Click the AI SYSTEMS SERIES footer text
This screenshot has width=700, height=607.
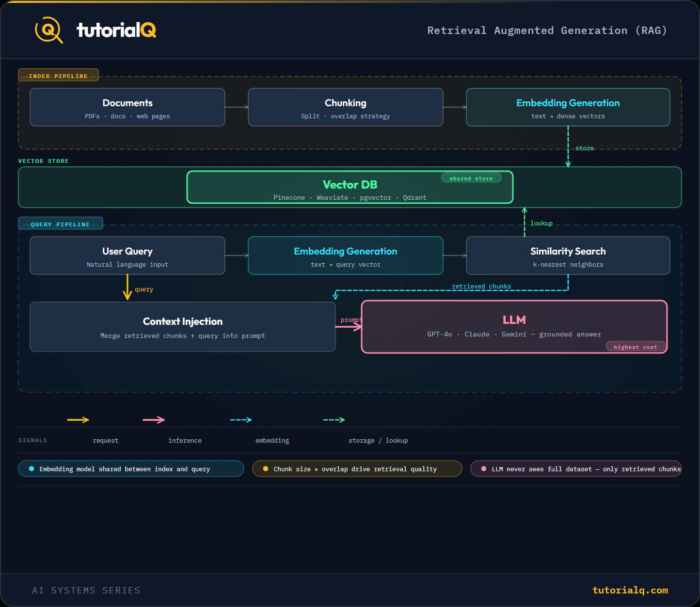point(86,591)
